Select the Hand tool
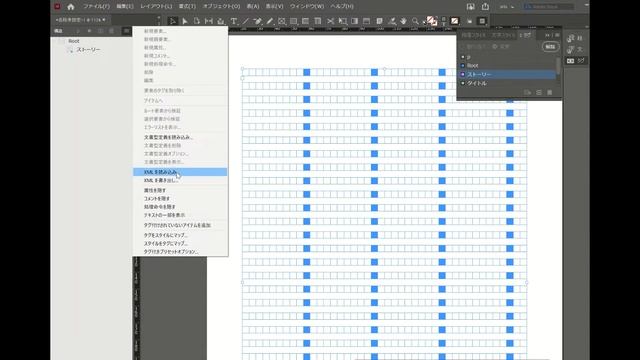 click(403, 21)
